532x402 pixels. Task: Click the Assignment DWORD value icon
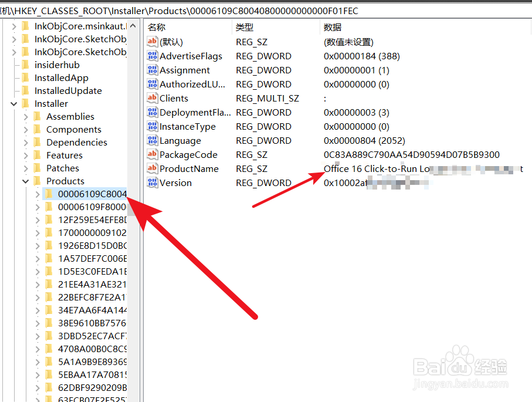(153, 70)
